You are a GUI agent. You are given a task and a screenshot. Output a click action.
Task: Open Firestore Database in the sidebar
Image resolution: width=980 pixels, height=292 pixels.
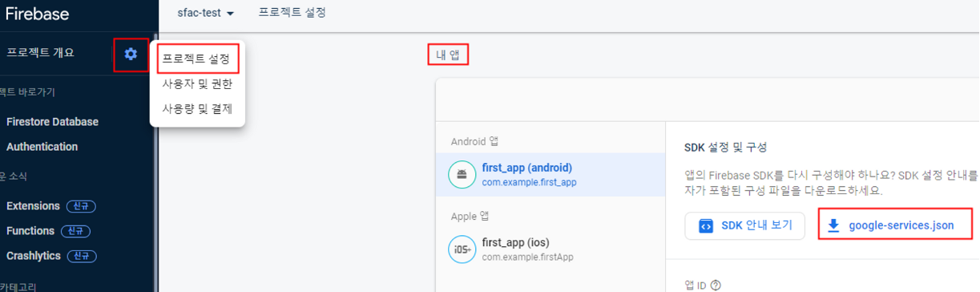tap(52, 122)
